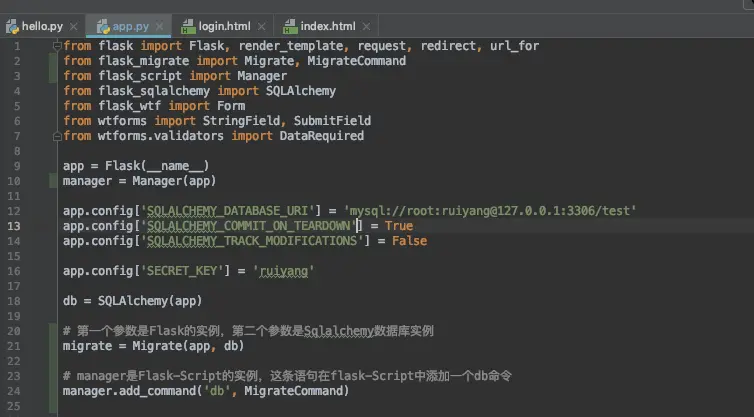Viewport: 754px width, 417px height.
Task: Click line number 13 in the gutter
Action: [14, 226]
